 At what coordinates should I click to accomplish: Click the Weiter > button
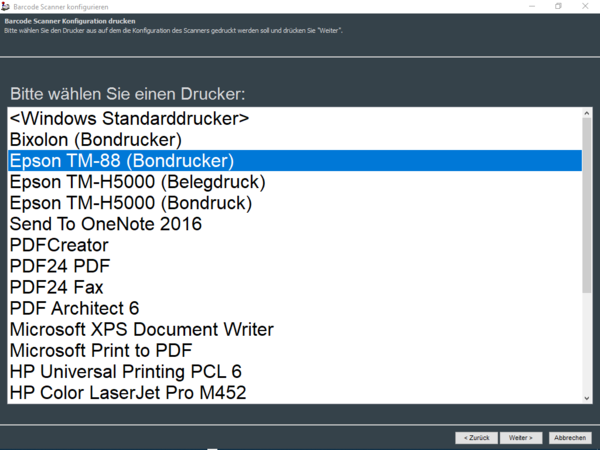(520, 437)
